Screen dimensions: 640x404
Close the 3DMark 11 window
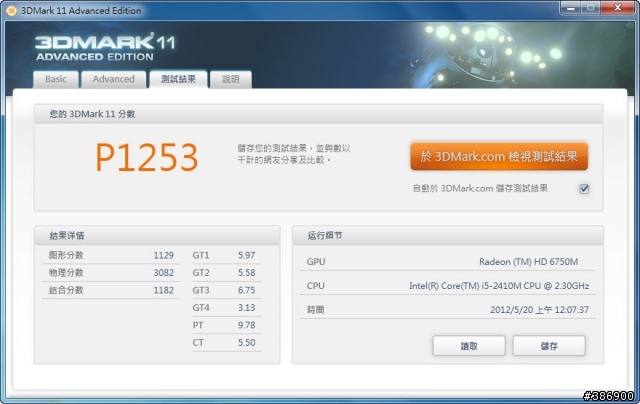coord(618,8)
